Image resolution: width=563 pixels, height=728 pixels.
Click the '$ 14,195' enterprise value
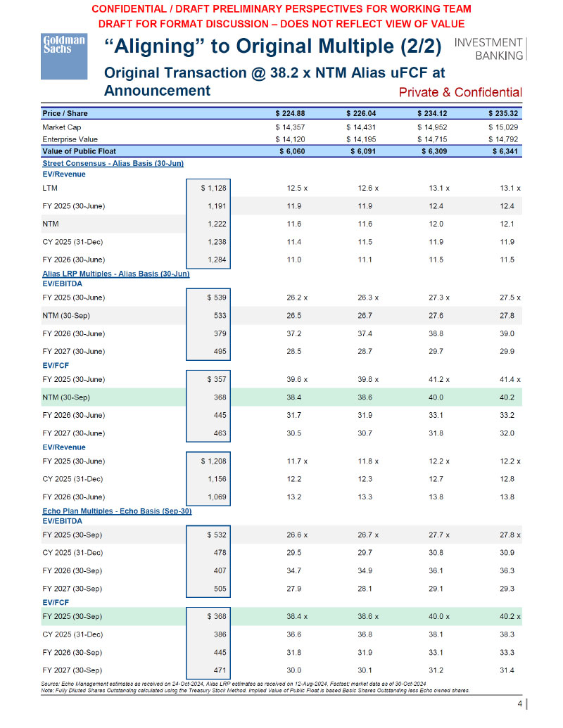362,139
